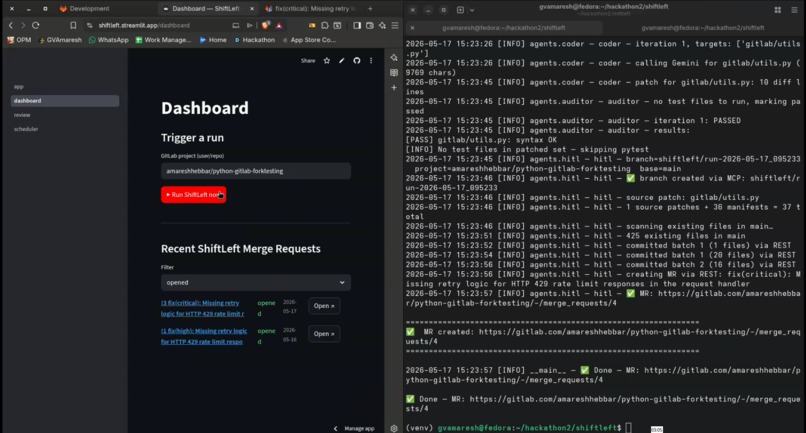Switch to the fix(critical) browser tab

pos(310,9)
